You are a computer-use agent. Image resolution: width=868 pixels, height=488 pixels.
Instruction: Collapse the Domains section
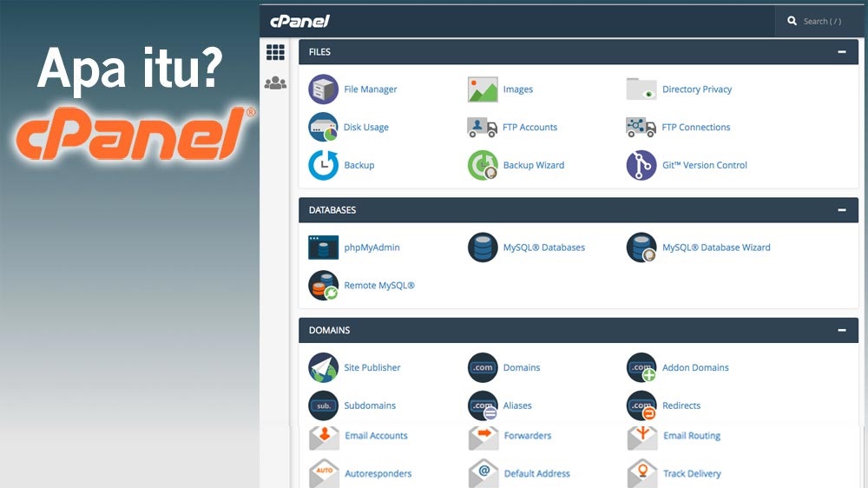tap(842, 330)
